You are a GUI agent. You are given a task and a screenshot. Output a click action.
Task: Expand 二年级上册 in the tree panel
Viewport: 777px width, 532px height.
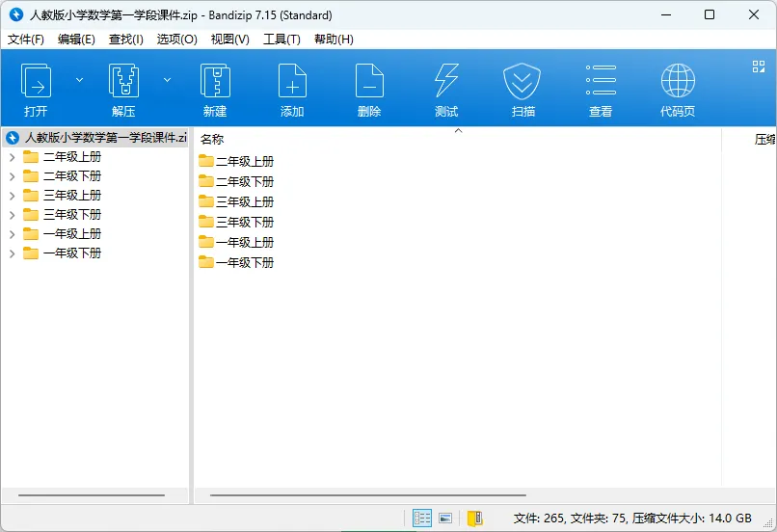coord(13,157)
